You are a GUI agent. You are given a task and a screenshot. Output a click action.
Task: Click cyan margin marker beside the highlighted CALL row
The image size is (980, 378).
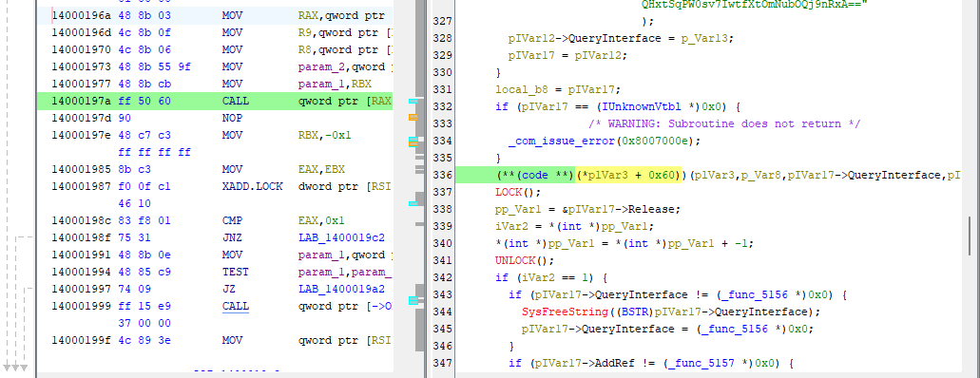point(413,101)
